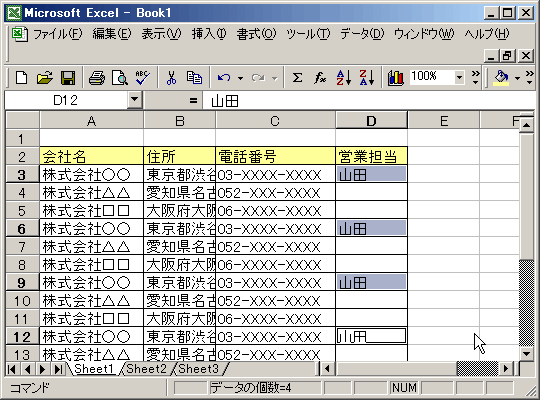Viewport: 540px width, 400px height.
Task: Open the Paste Function fx icon
Action: (320, 78)
